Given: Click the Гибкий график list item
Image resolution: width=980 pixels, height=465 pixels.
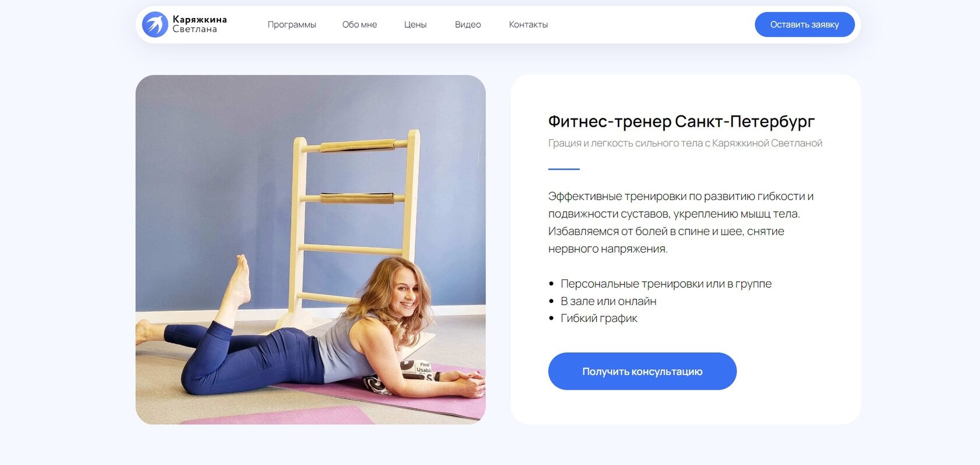Looking at the screenshot, I should pos(598,318).
